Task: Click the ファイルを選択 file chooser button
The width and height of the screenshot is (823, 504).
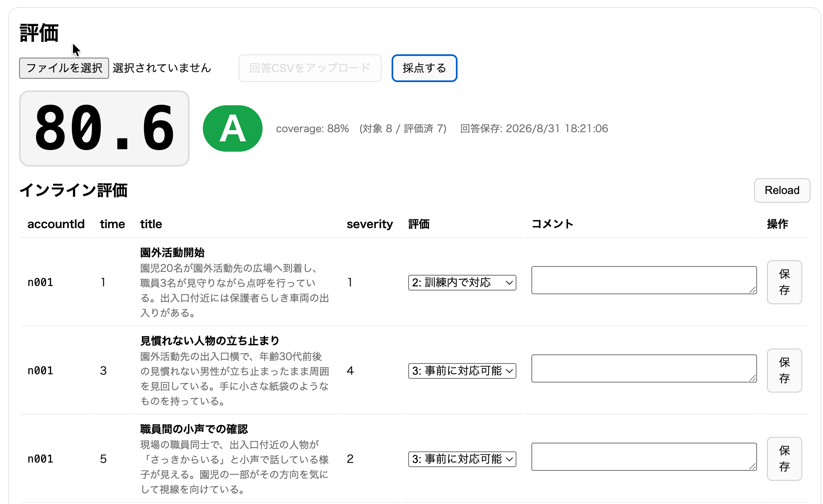Action: [64, 68]
